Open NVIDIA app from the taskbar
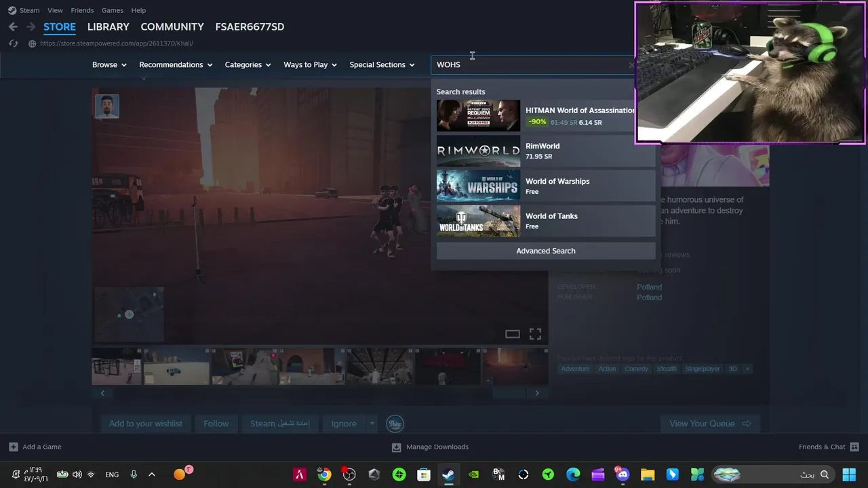The image size is (868, 488). pos(473,474)
